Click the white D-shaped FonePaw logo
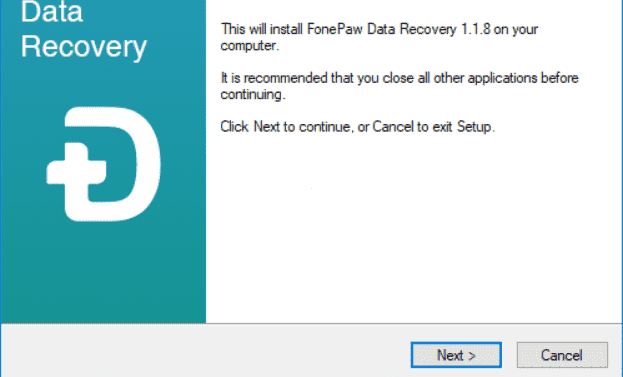The width and height of the screenshot is (623, 377). (104, 164)
